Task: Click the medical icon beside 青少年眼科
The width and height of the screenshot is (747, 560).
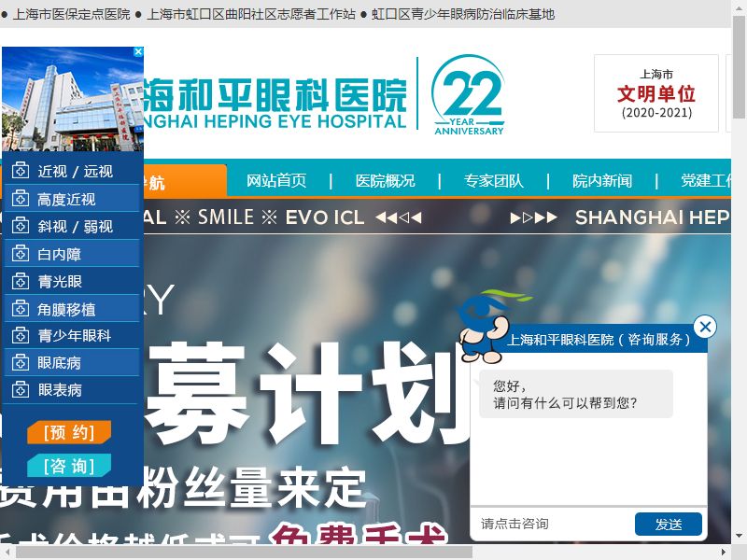Action: coord(20,335)
